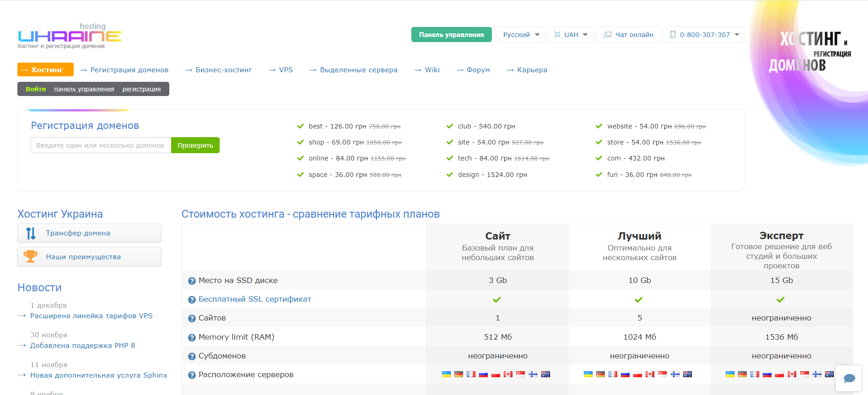
Task: Select the Хостинг menu tab
Action: click(45, 69)
